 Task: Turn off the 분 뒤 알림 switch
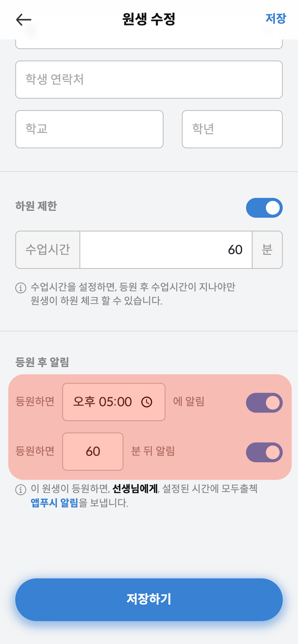pos(264,452)
